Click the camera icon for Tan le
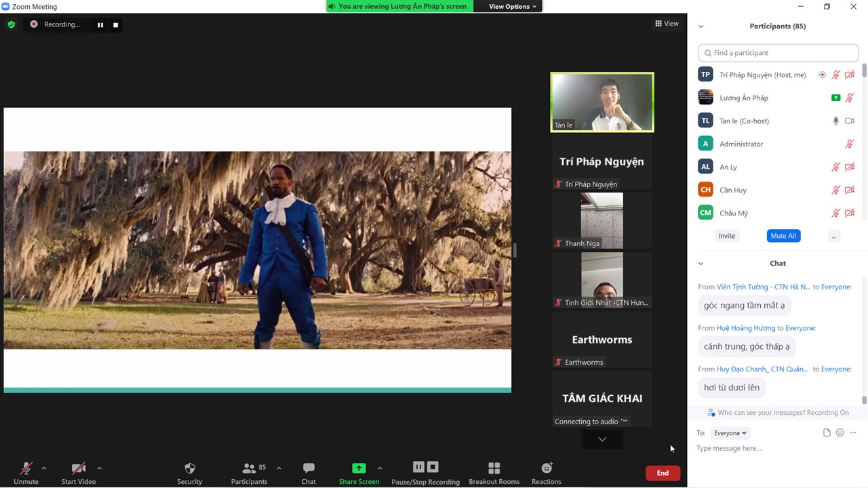 tap(850, 121)
